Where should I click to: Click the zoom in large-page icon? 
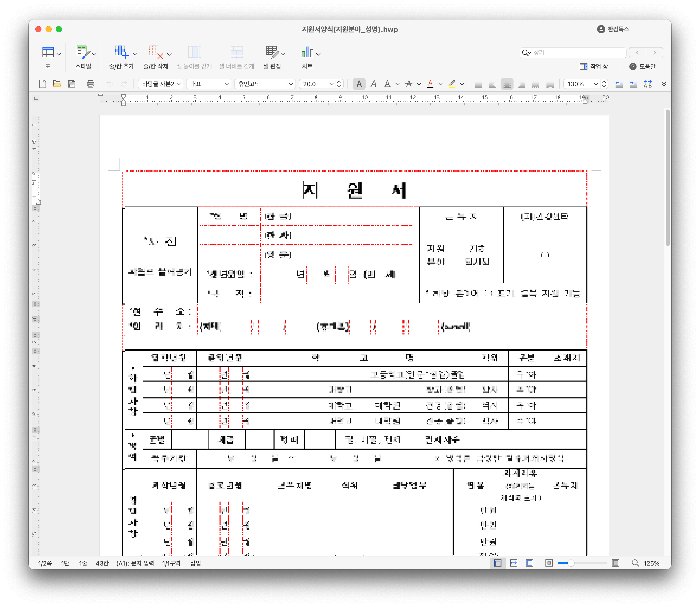(x=616, y=563)
